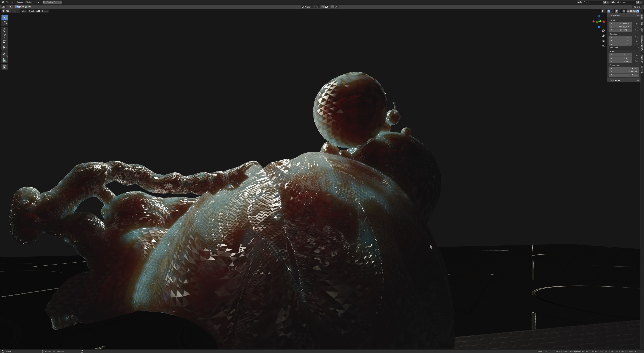Open the Render menu
This screenshot has height=353, width=644.
pos(20,2)
